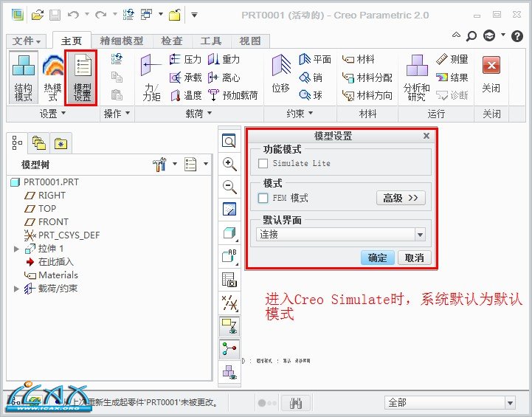Expand the 拉伸 1 tree node
The width and height of the screenshot is (532, 417).
tap(16, 249)
